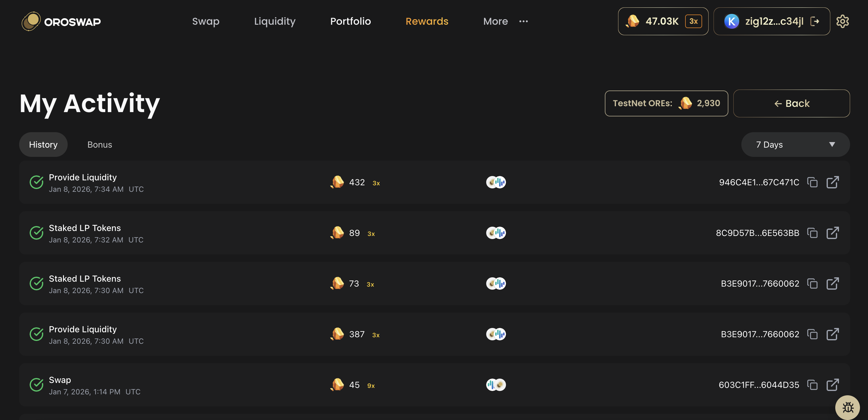The image size is (868, 420).
Task: Click the ORE gem icon showing 47.03K balance
Action: tap(633, 21)
